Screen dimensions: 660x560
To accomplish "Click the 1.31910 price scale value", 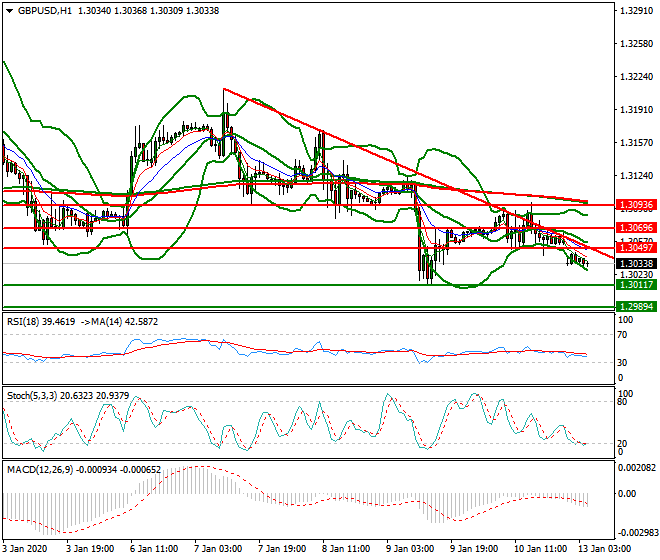I will click(x=637, y=110).
